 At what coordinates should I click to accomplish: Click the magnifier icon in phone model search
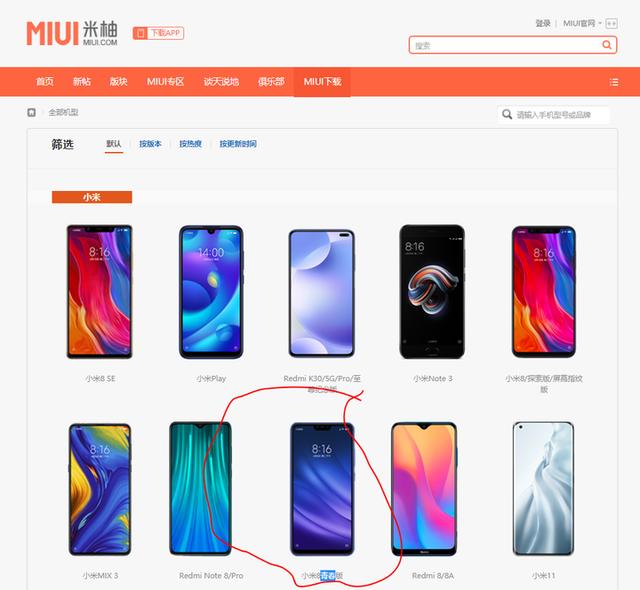(507, 114)
